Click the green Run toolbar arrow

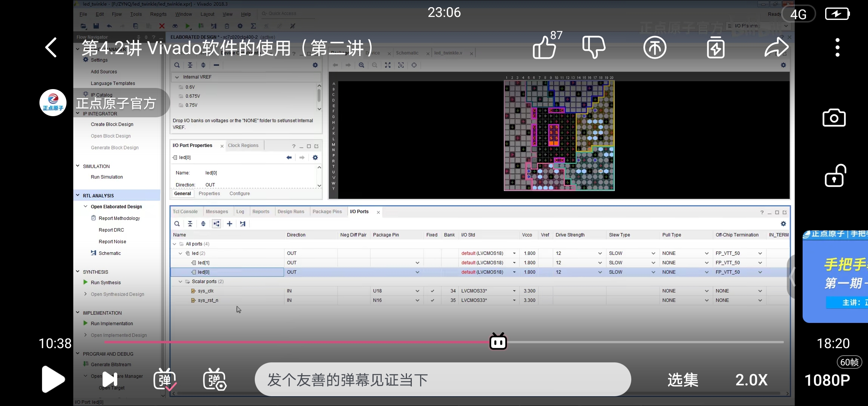(188, 26)
